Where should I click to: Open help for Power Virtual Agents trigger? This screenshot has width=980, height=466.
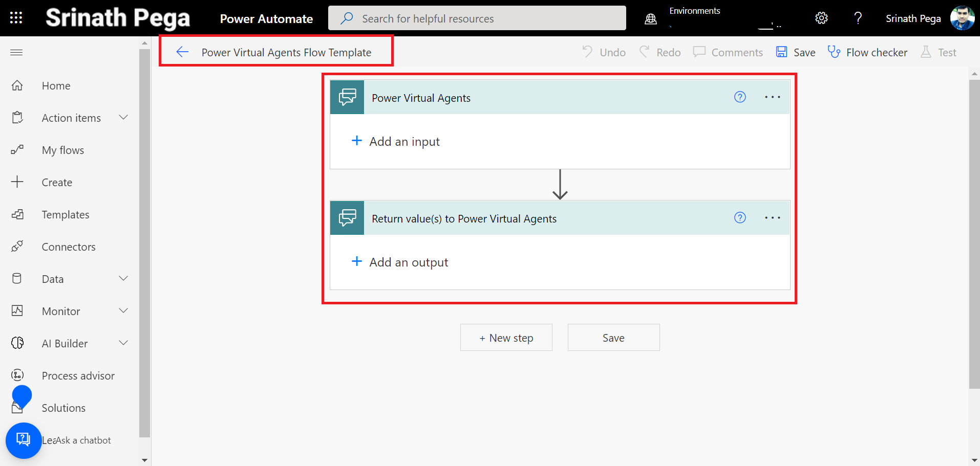click(x=739, y=97)
